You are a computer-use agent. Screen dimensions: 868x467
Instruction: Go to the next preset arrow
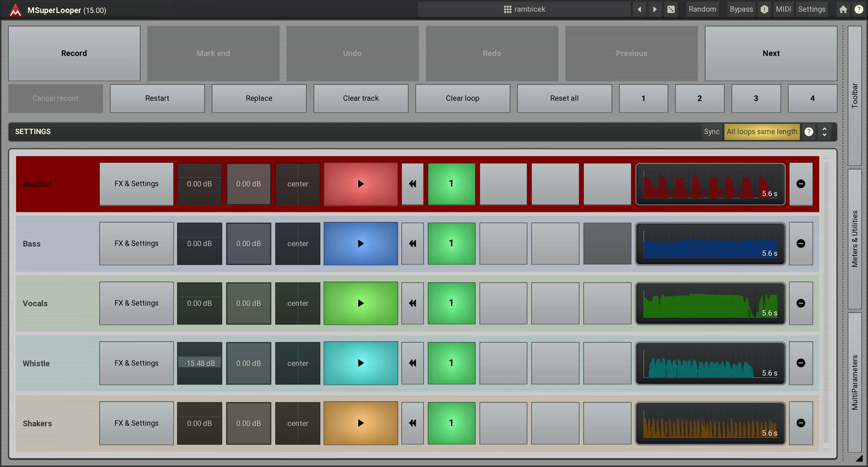click(x=655, y=10)
